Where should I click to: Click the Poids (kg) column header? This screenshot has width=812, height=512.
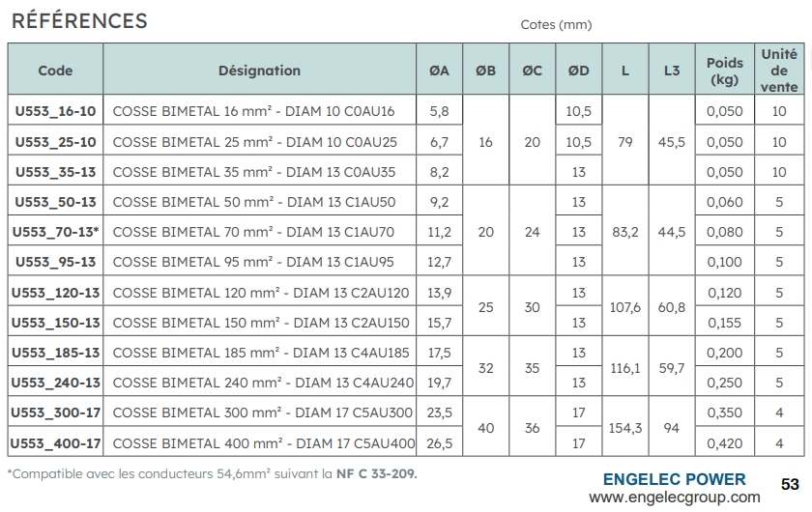(725, 71)
